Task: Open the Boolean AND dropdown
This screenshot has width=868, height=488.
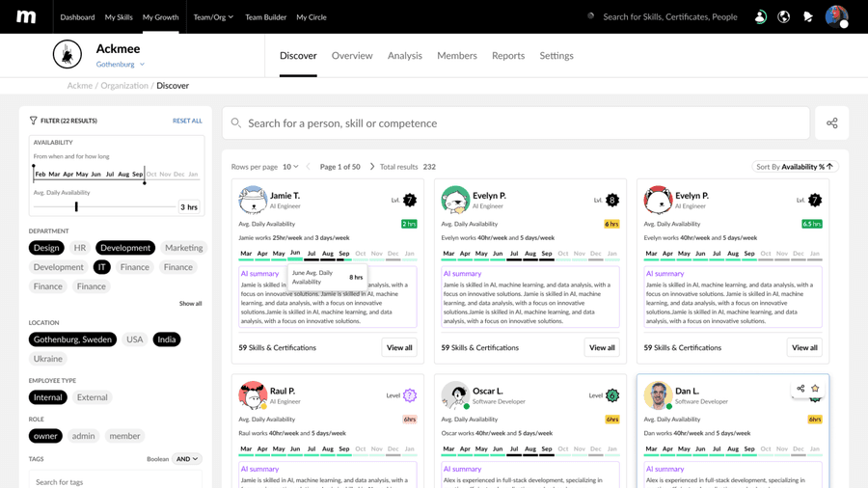Action: coord(187,459)
